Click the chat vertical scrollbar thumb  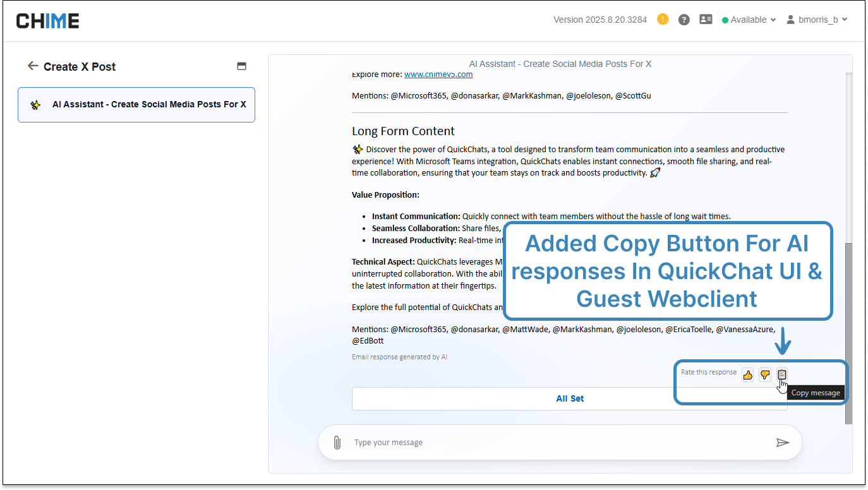(x=848, y=333)
